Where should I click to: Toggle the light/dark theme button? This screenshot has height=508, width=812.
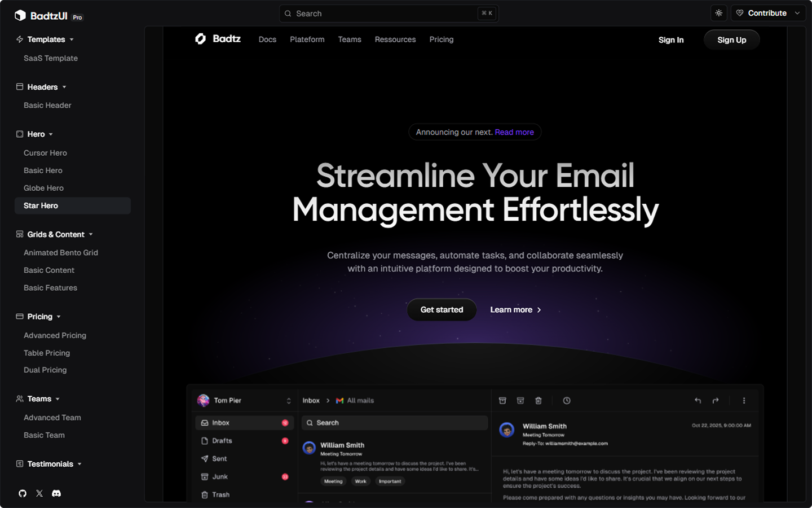(718, 13)
